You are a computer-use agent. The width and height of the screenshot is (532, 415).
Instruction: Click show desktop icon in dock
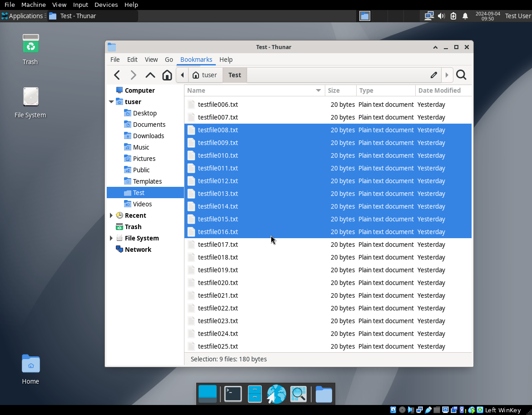pyautogui.click(x=207, y=394)
